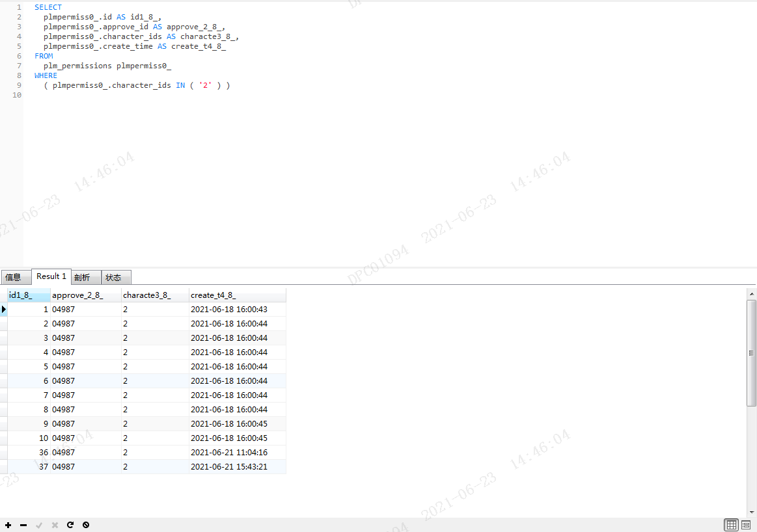Image resolution: width=757 pixels, height=532 pixels.
Task: Click scrollbar up arrow in results
Action: point(751,293)
